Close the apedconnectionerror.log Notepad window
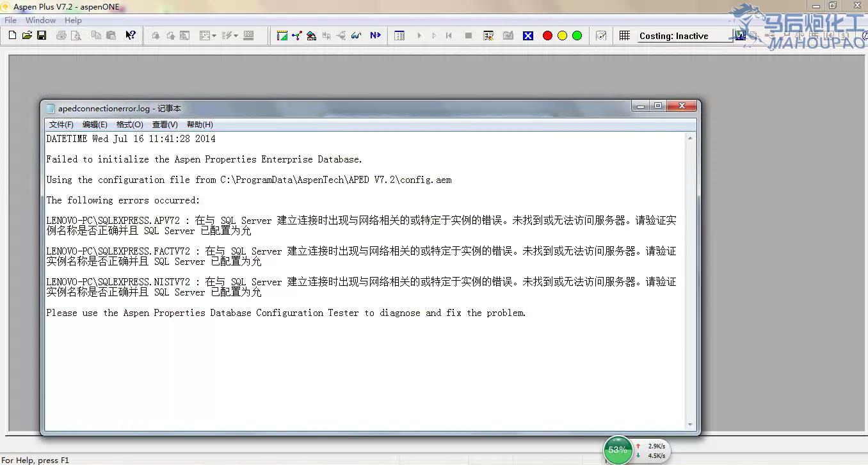The image size is (868, 465). 682,106
